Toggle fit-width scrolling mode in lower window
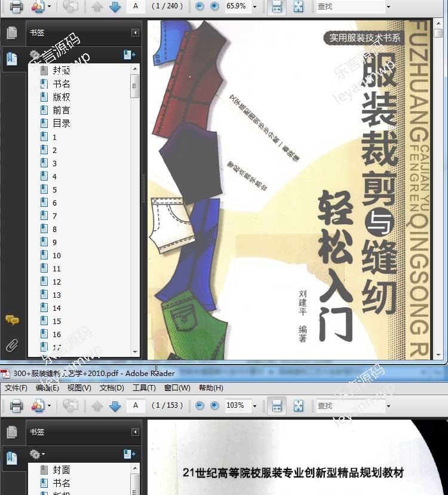448x495 pixels. click(x=277, y=406)
